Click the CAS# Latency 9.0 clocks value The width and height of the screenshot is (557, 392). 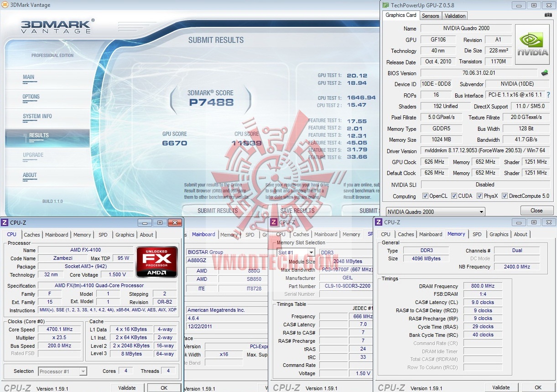click(x=483, y=302)
